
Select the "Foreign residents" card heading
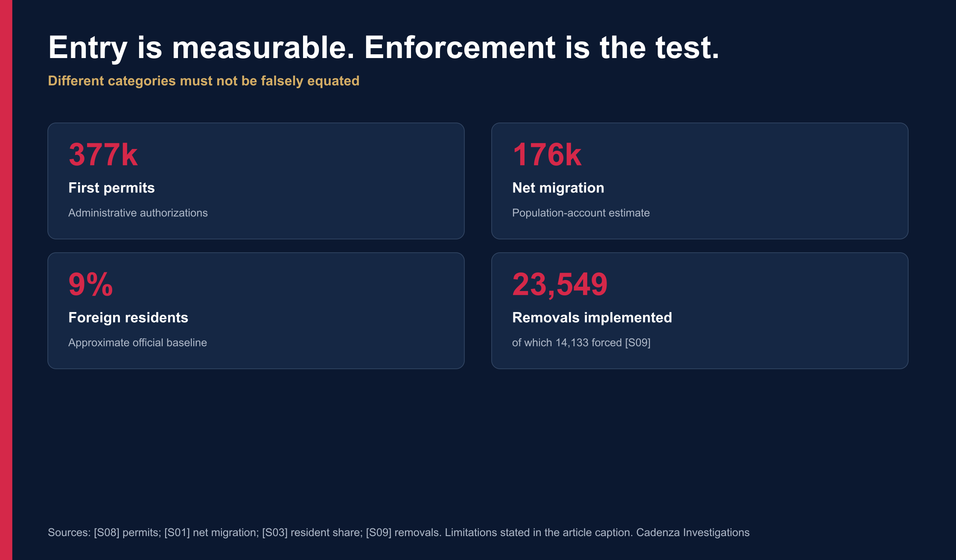[128, 318]
